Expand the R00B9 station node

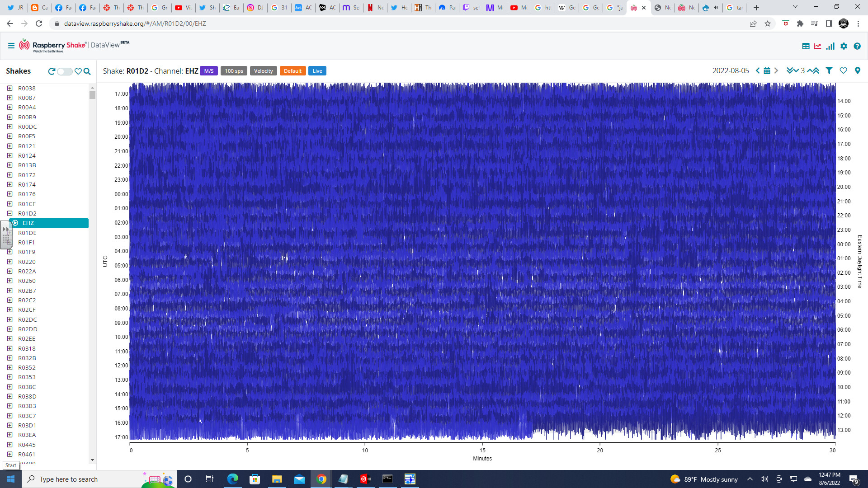pyautogui.click(x=10, y=117)
